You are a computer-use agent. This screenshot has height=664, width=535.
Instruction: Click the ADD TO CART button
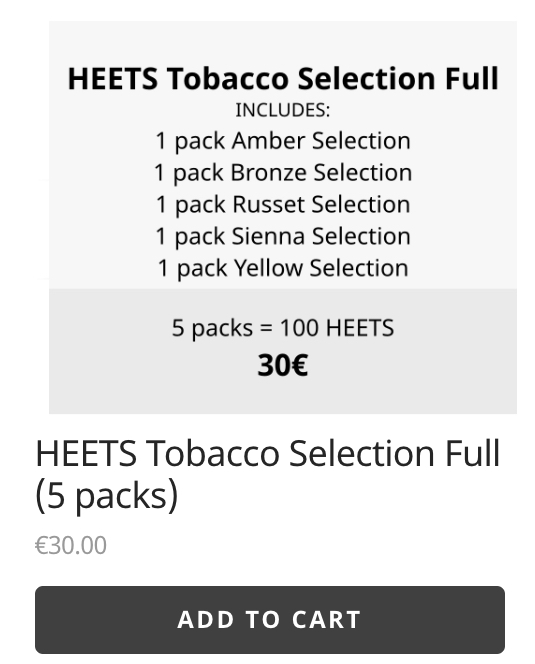270,620
